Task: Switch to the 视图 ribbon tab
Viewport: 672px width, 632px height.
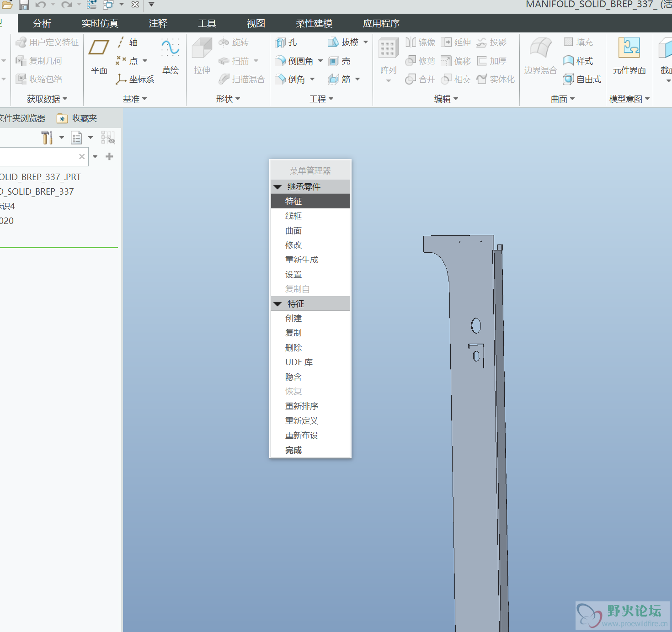Action: coord(256,23)
